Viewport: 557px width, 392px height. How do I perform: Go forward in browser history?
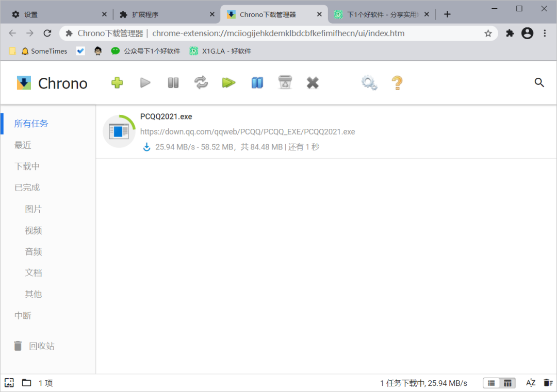(30, 33)
